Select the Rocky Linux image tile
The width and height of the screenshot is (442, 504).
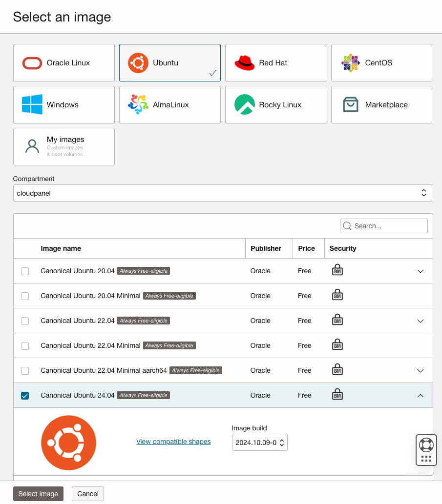coord(276,105)
